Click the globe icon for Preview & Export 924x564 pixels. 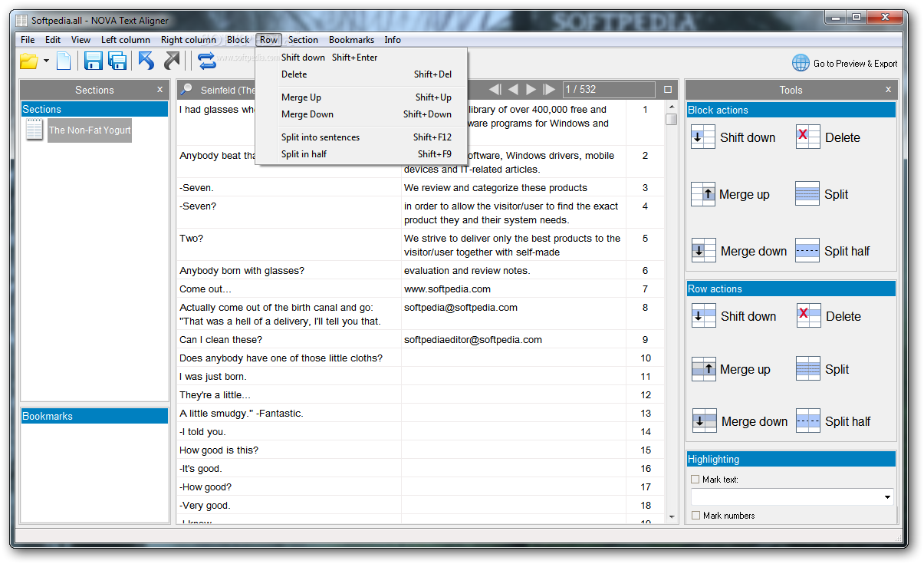pos(801,63)
